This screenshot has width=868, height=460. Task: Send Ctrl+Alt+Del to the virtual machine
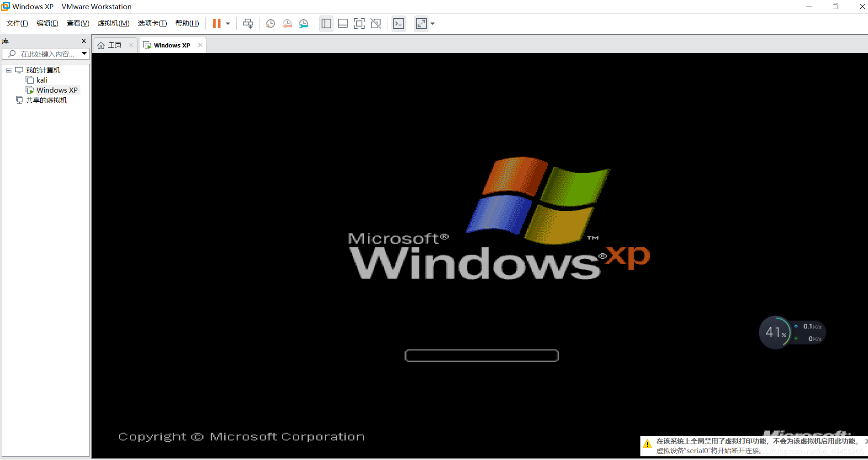tap(248, 24)
